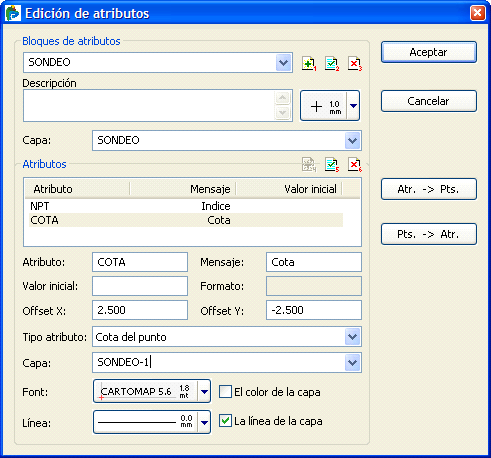The height and width of the screenshot is (458, 491).
Task: Click the modify attribute icon in Atributos
Action: coord(332,164)
